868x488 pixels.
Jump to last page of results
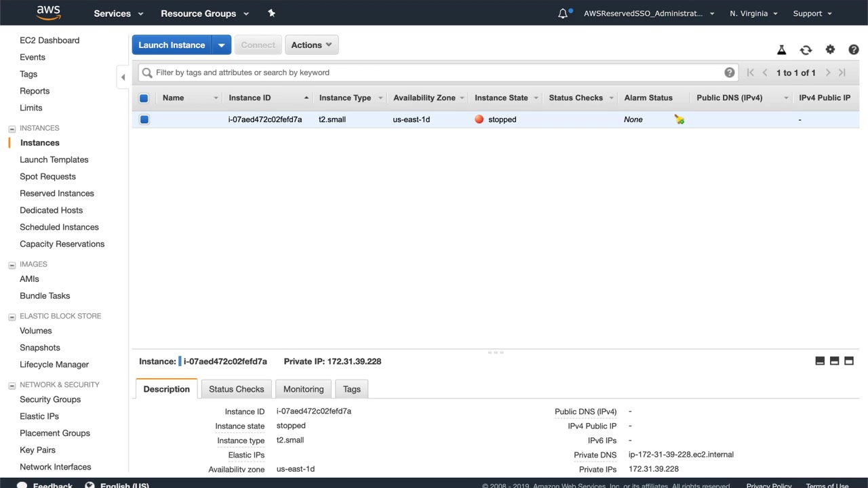(x=842, y=73)
